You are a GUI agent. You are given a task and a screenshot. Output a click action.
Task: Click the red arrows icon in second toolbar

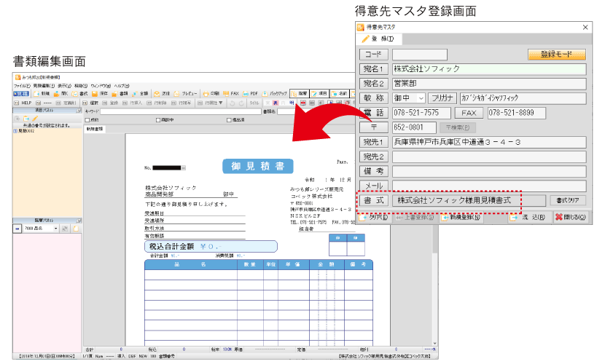303,103
